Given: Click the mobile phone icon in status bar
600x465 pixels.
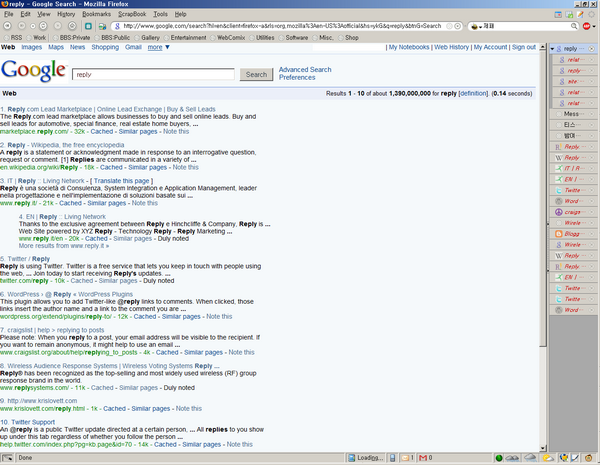Looking at the screenshot, I should [392, 458].
